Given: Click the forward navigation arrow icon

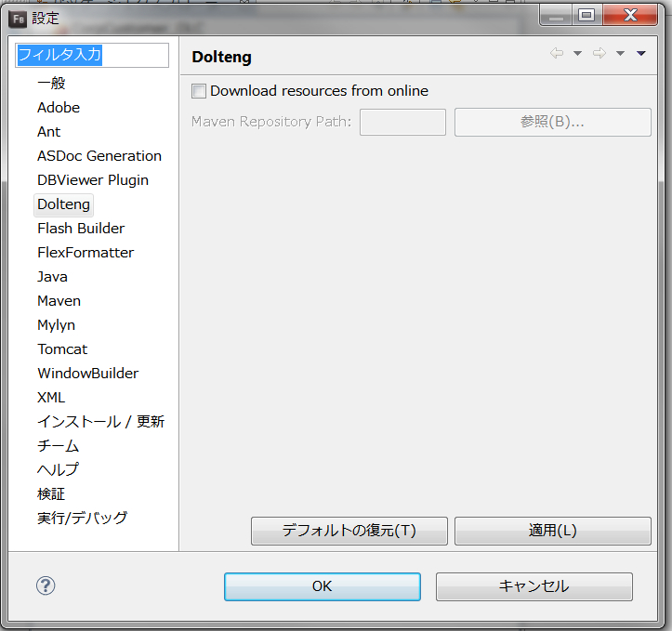Looking at the screenshot, I should 600,53.
